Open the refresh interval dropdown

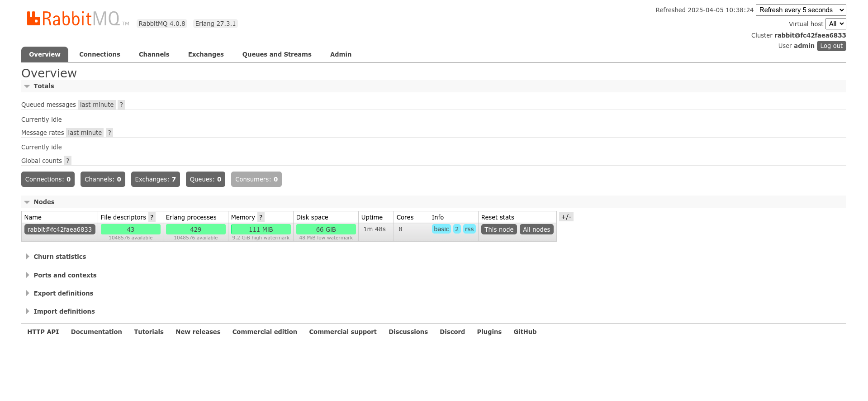coord(801,10)
